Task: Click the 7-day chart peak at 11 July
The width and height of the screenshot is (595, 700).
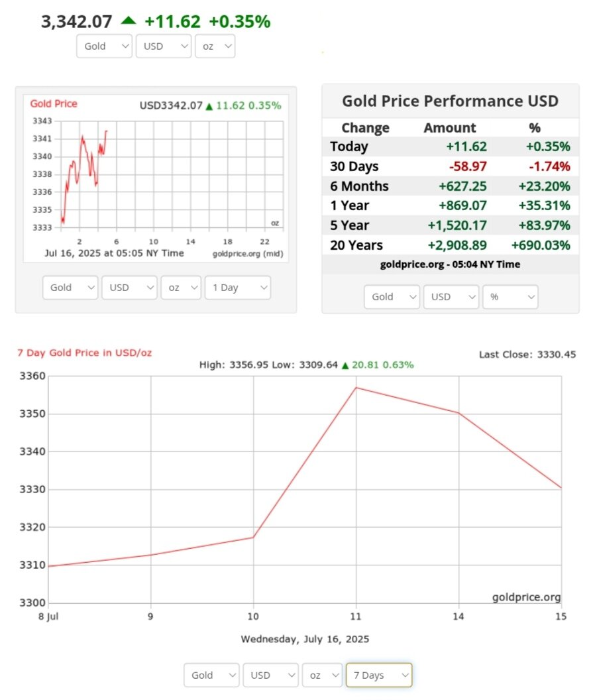Action: (x=356, y=387)
